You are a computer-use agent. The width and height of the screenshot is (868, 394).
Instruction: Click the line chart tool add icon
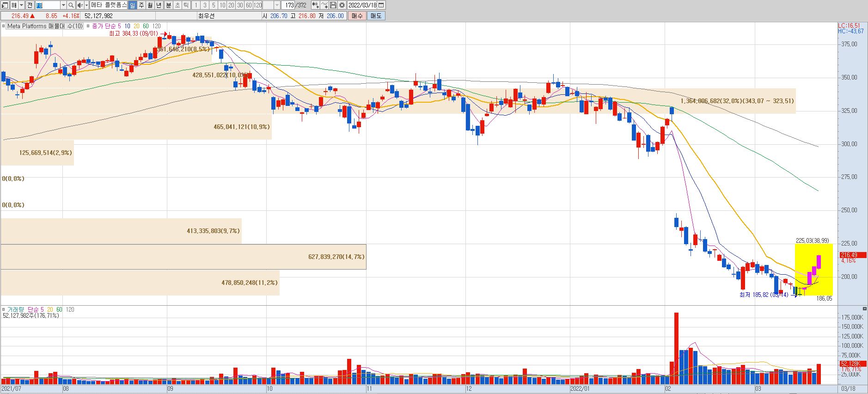click(324, 5)
